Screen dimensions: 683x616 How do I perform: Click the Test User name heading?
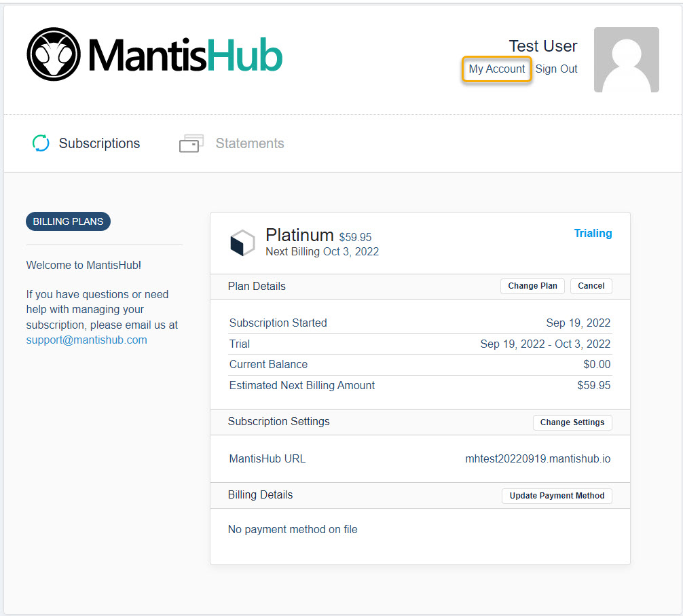[543, 46]
